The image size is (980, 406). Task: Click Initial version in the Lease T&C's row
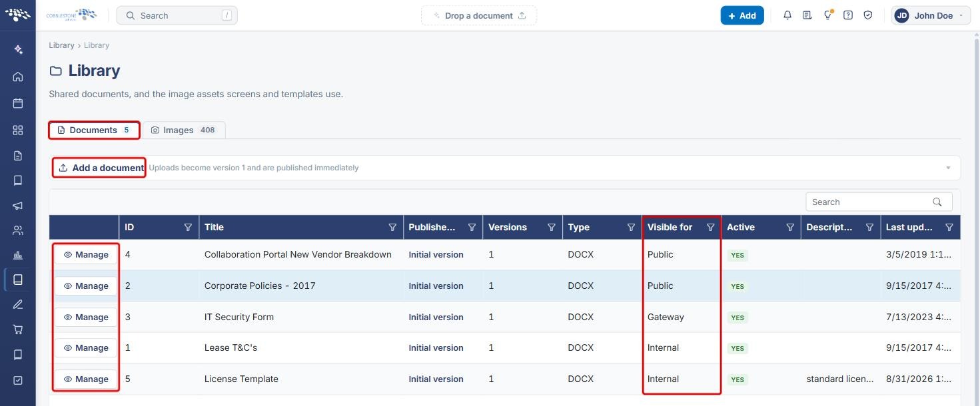pos(436,348)
